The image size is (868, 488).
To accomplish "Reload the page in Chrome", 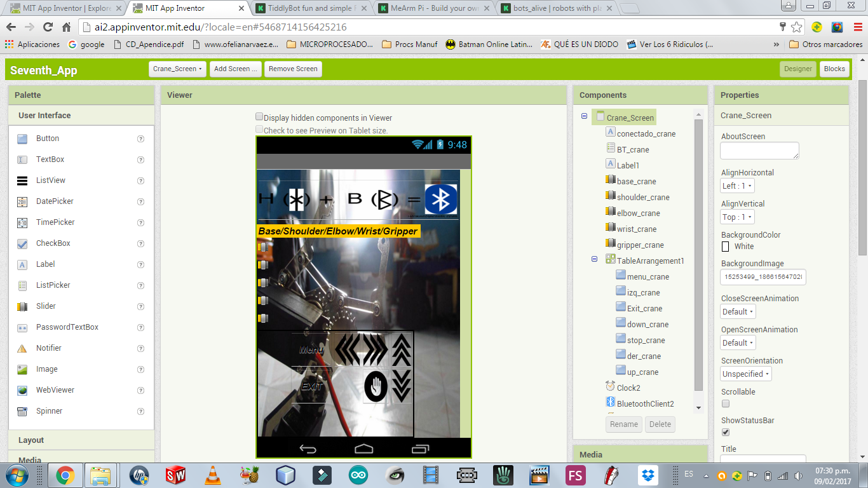I will pos(48,27).
